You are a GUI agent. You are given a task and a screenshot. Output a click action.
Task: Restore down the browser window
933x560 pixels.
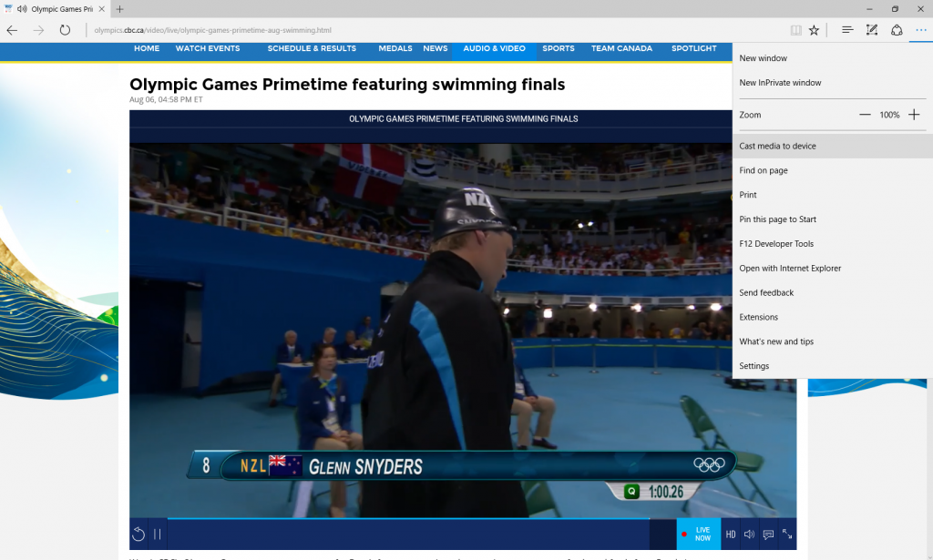pyautogui.click(x=895, y=9)
